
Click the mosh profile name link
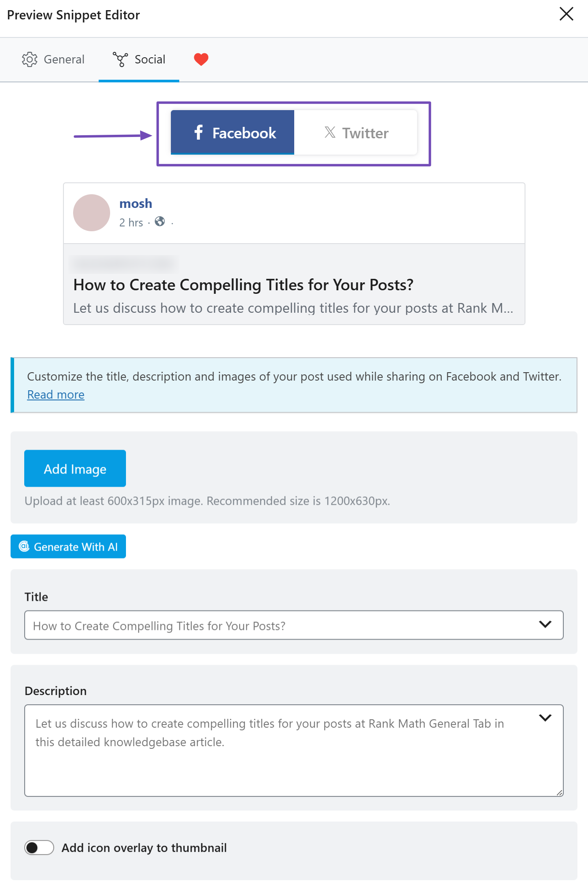click(136, 203)
